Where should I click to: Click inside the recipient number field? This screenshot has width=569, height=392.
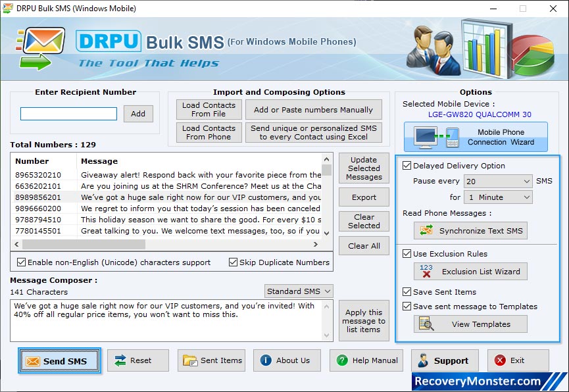[x=68, y=113]
